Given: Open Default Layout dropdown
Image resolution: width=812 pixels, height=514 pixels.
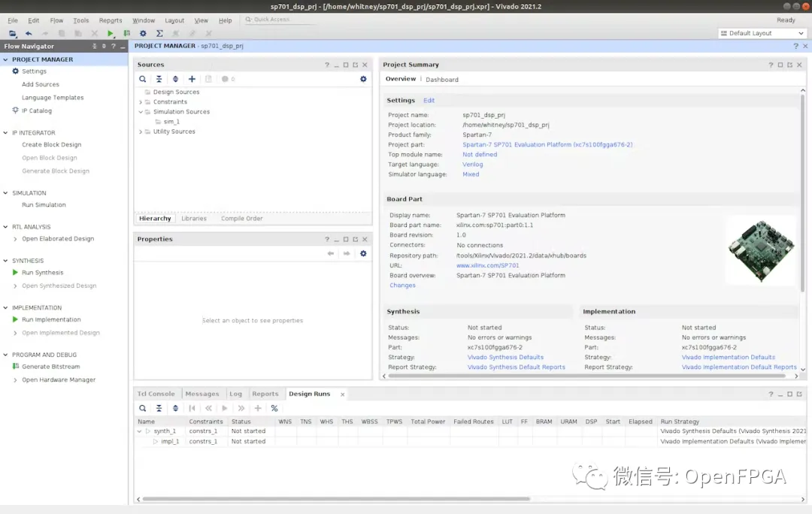Looking at the screenshot, I should [x=762, y=33].
